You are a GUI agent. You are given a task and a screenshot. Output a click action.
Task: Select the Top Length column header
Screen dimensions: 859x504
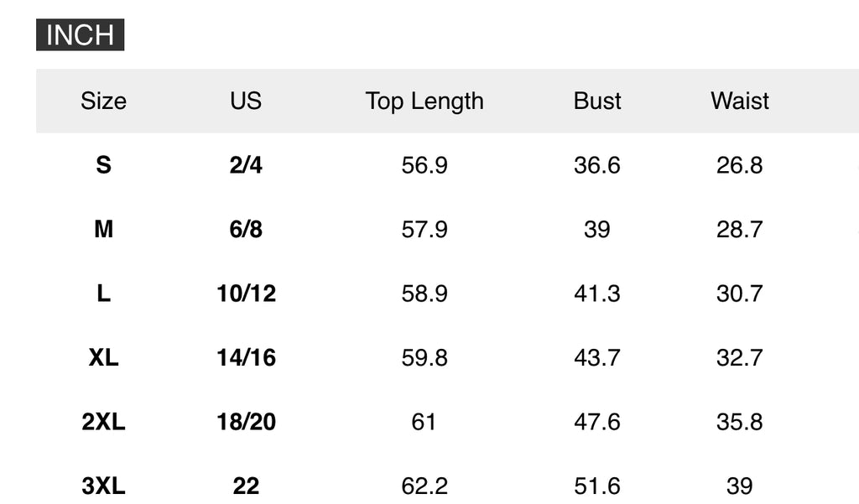click(424, 101)
